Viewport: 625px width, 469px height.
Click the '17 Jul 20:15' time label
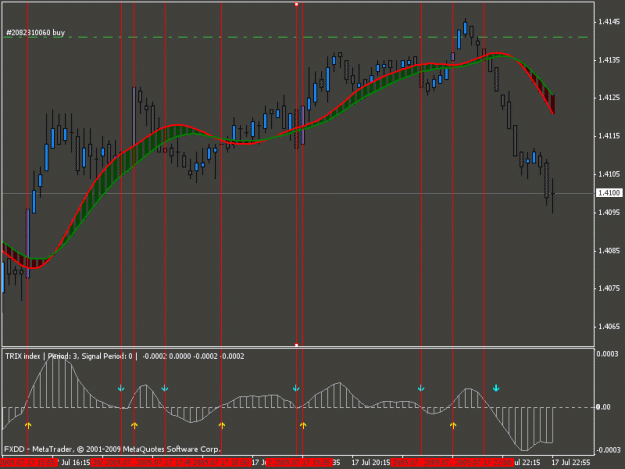371,462
